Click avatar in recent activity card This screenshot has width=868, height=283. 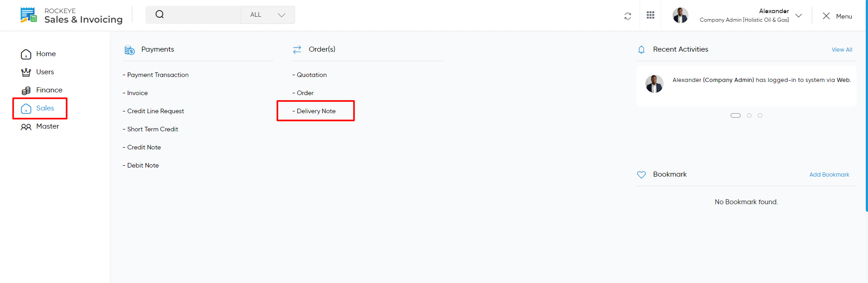pyautogui.click(x=654, y=84)
